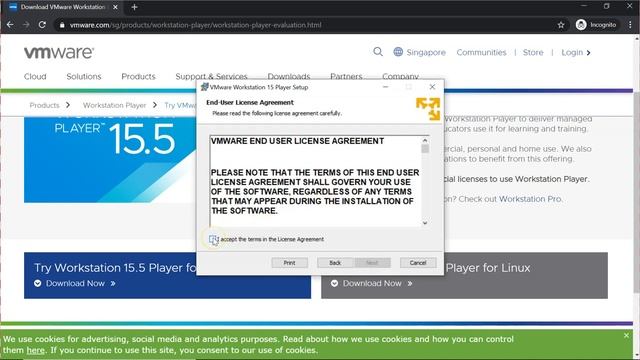The height and width of the screenshot is (360, 640).
Task: Close the Download VMware Workstation tab
Action: [116, 7]
